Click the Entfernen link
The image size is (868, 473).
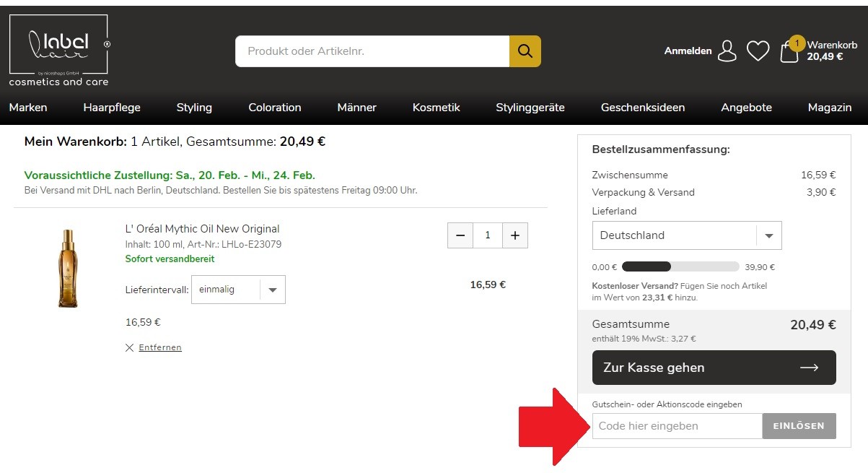point(160,347)
